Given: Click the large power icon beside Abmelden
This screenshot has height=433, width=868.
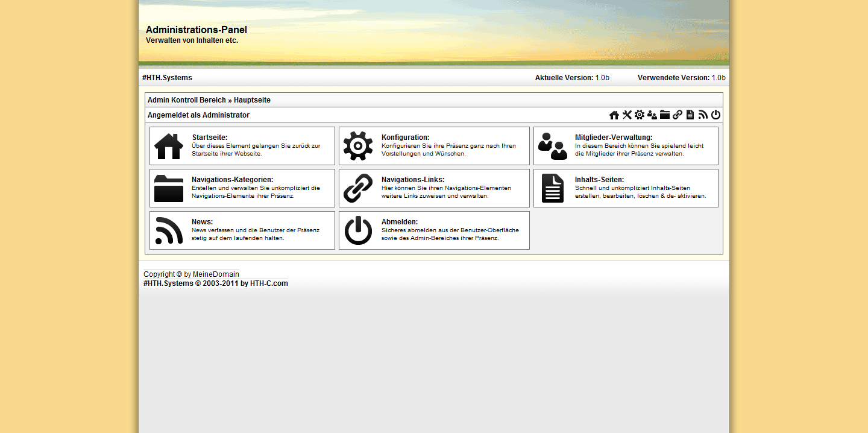Looking at the screenshot, I should pos(358,230).
